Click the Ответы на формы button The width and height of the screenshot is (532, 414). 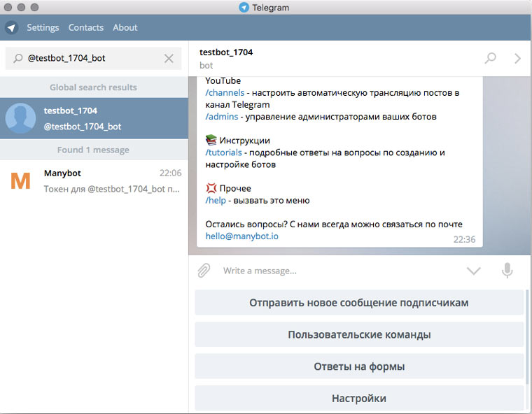click(359, 366)
